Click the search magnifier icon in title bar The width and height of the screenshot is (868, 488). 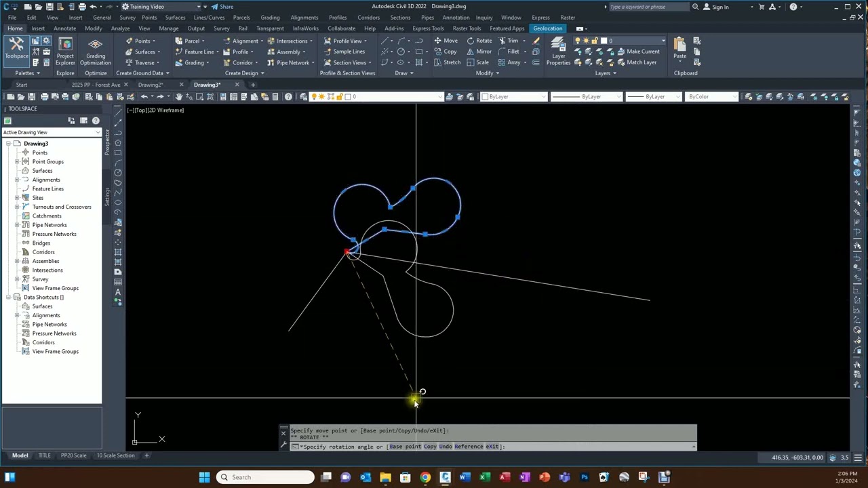[x=695, y=7]
